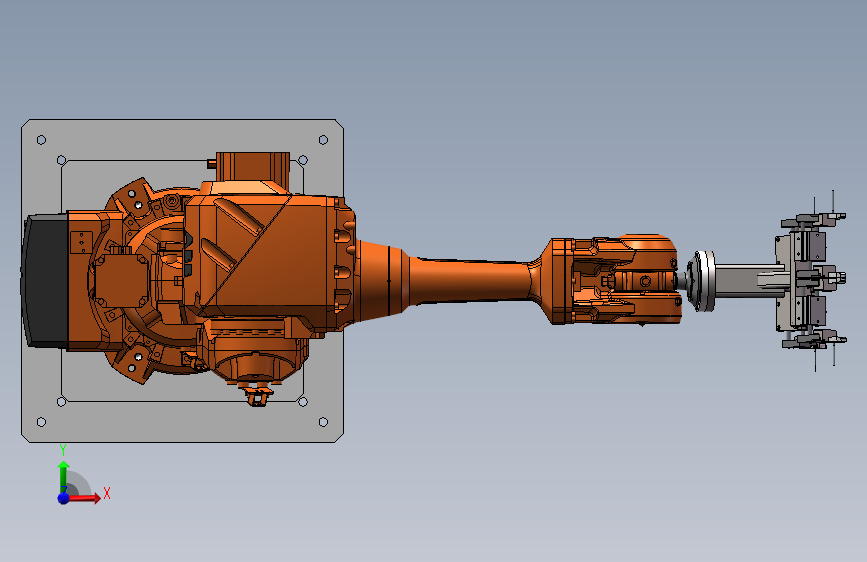Image resolution: width=867 pixels, height=562 pixels.
Task: Click the blue Z axis ball at triad origin
Action: coord(64,498)
